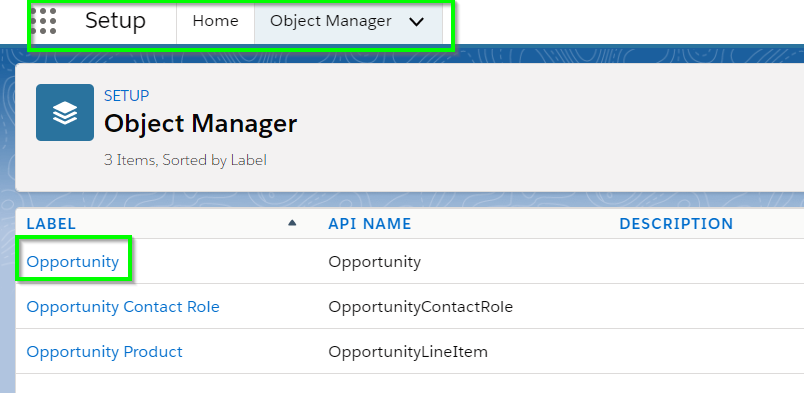Screen dimensions: 804x393
Task: Select the OpportunityContactRole API name cell
Action: 420,307
